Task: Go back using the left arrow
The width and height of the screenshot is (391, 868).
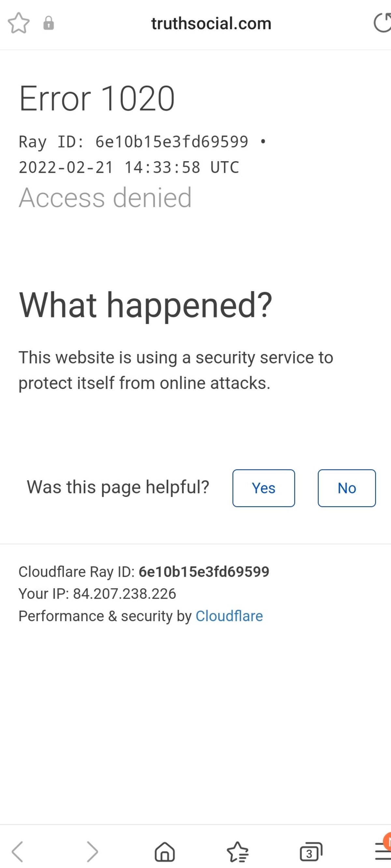Action: (x=18, y=851)
